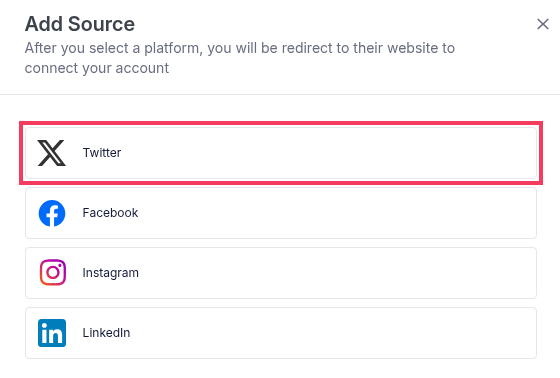Connect a Facebook account as source
Screen dimensions: 560x378
(x=281, y=213)
